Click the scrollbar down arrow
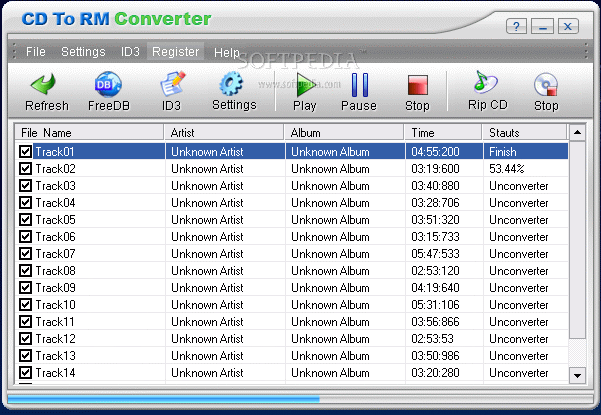This screenshot has height=415, width=601. 577,375
